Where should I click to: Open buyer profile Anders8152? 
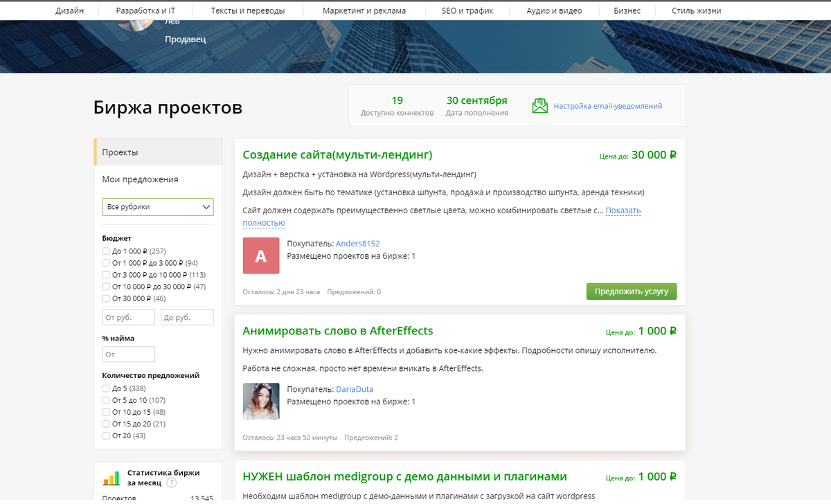358,244
